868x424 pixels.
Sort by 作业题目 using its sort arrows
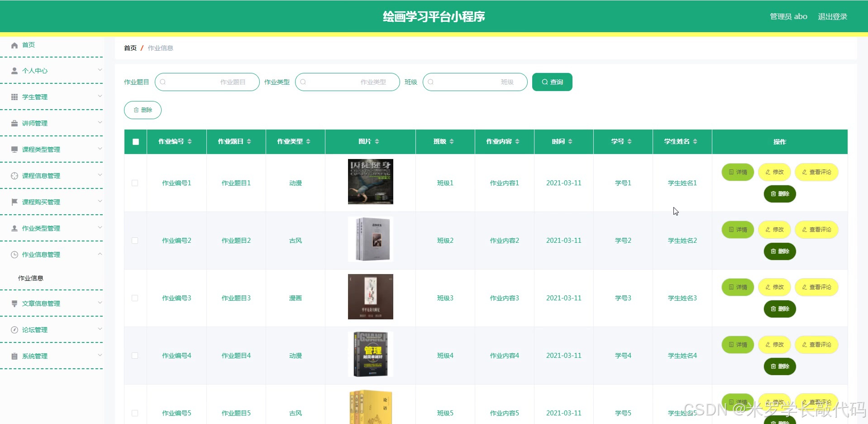point(249,142)
